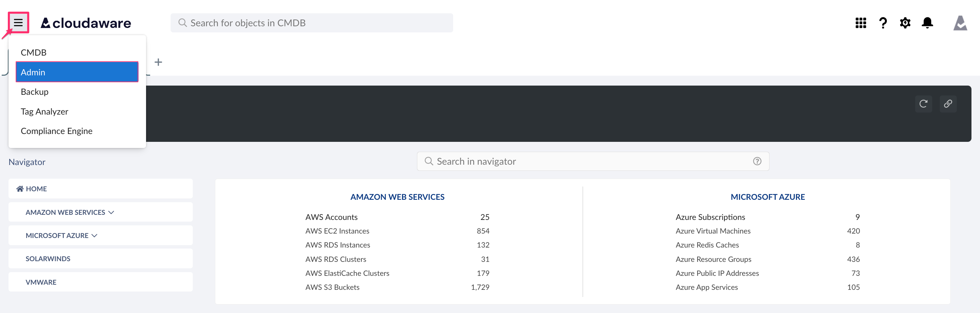The height and width of the screenshot is (313, 980).
Task: Click the Cloudaware logo
Action: [85, 23]
